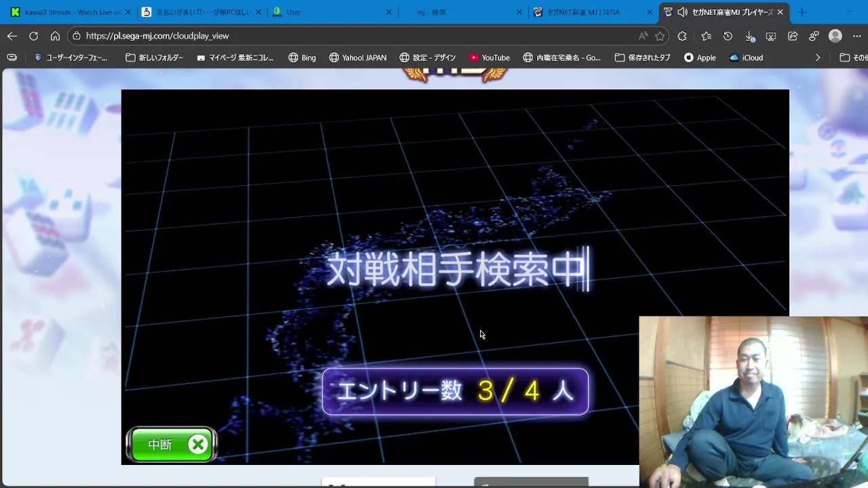The width and height of the screenshot is (868, 488).
Task: Go back to the previous page
Action: click(12, 36)
